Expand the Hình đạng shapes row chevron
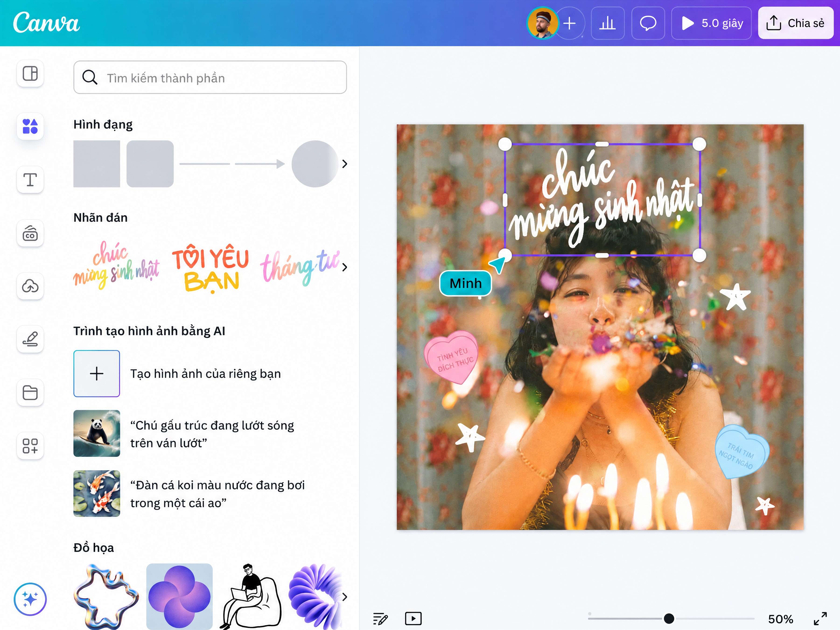The width and height of the screenshot is (840, 630). [x=344, y=164]
